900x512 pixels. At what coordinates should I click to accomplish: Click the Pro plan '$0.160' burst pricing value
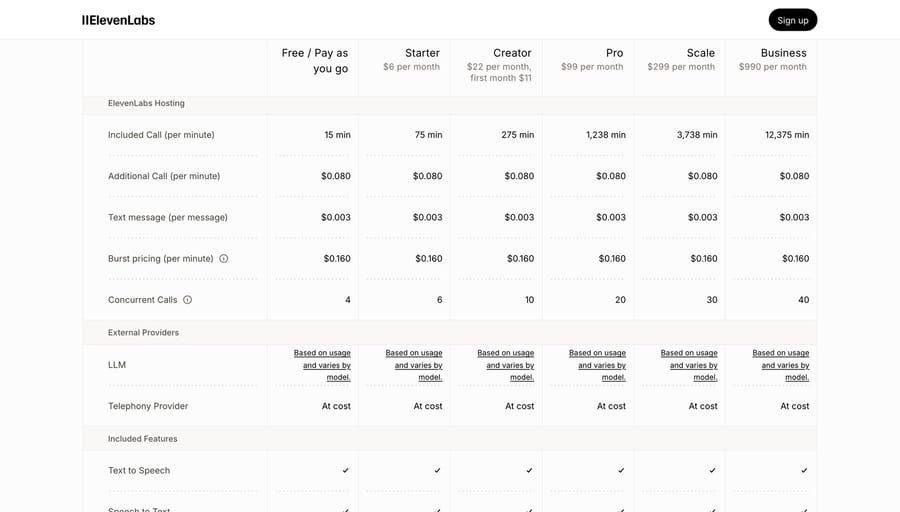pyautogui.click(x=612, y=259)
